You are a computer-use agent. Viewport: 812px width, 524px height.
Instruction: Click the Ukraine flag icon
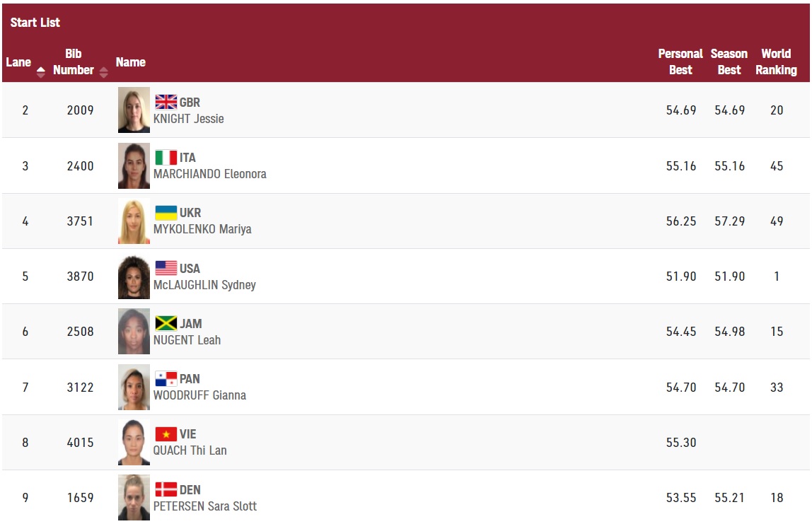click(166, 213)
